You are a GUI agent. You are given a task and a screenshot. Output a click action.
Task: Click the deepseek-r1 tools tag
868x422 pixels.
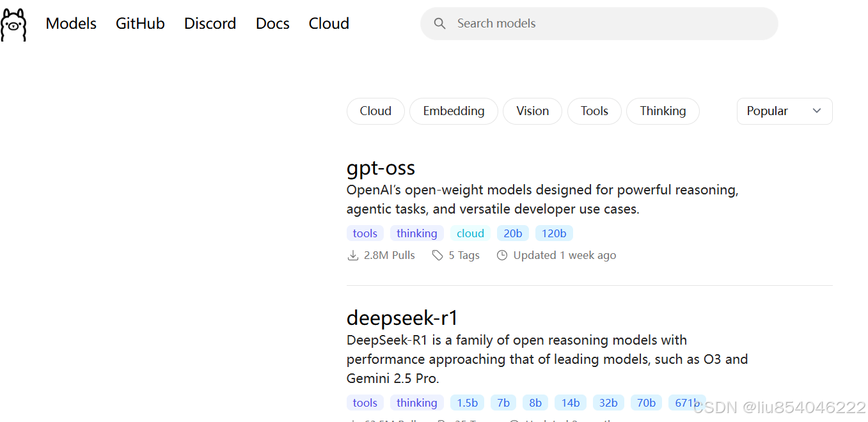pos(365,403)
